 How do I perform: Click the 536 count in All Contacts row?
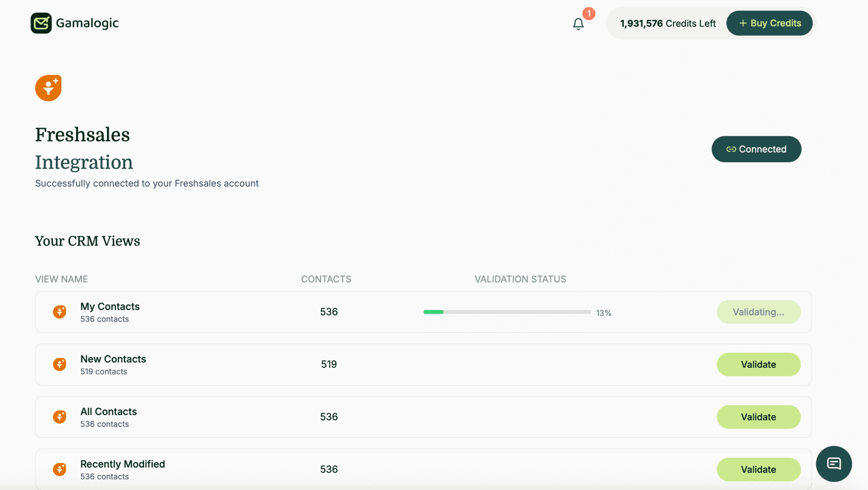pos(329,416)
